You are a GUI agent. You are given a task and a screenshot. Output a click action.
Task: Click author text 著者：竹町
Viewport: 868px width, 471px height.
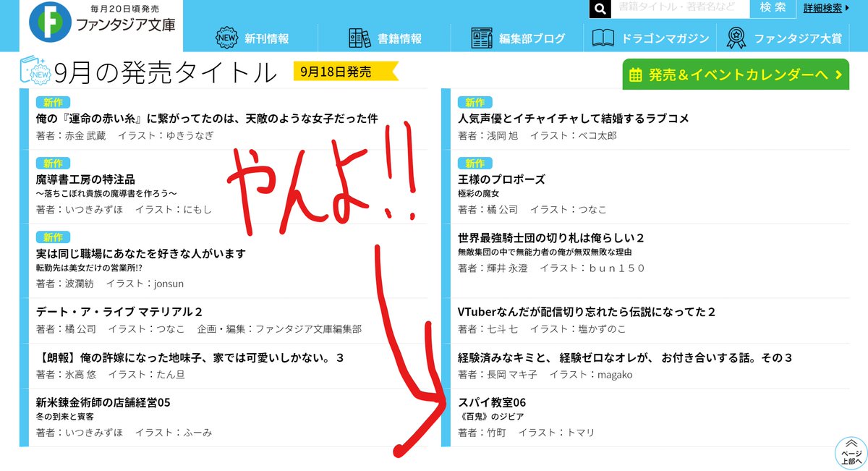[x=482, y=433]
